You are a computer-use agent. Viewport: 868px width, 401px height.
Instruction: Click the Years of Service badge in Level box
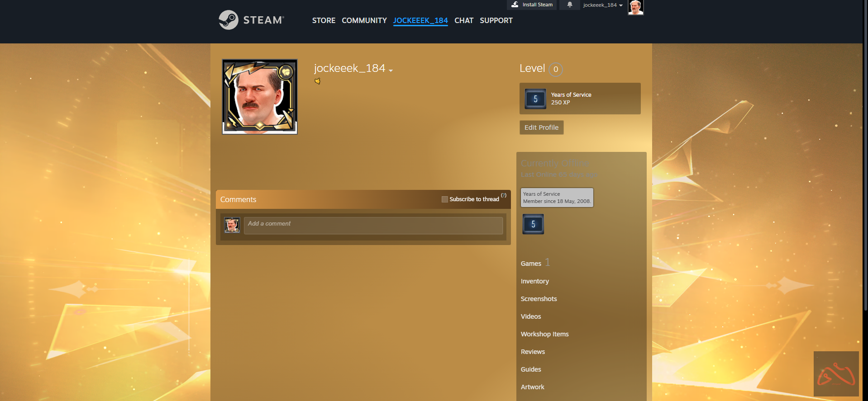pos(535,99)
